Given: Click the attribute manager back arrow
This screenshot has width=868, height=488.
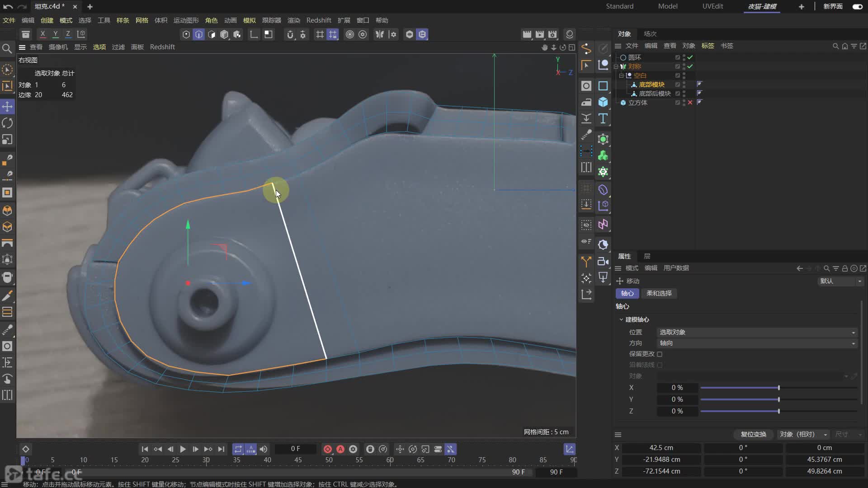Looking at the screenshot, I should [799, 268].
